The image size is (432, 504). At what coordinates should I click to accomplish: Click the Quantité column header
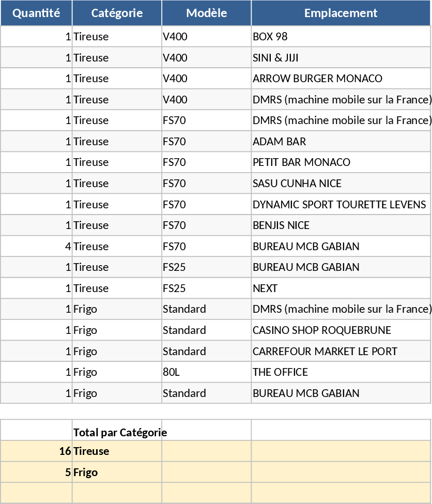coord(36,13)
